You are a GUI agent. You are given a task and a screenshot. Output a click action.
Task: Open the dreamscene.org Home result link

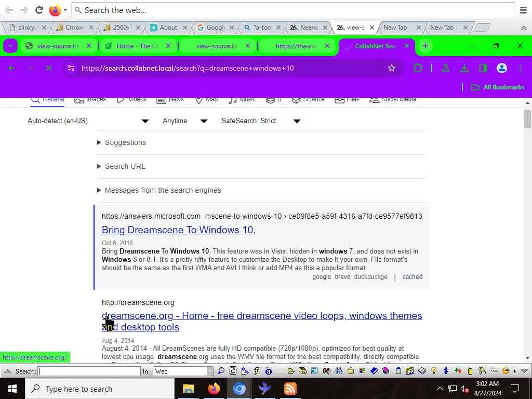[262, 321]
